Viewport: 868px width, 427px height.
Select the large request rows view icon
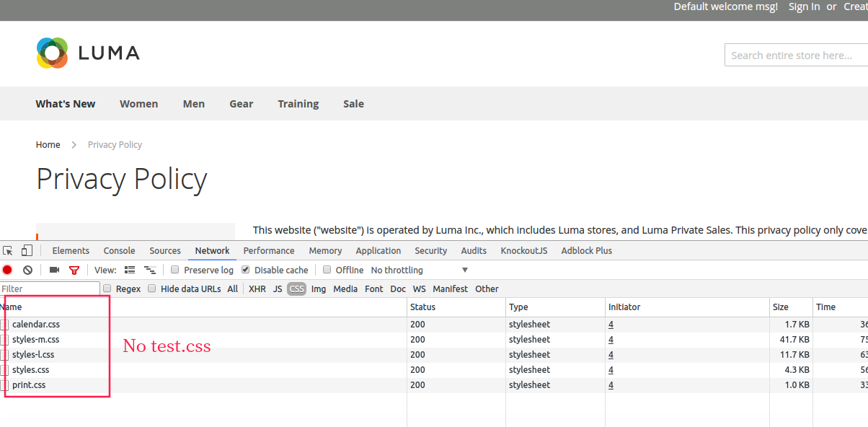(x=130, y=270)
